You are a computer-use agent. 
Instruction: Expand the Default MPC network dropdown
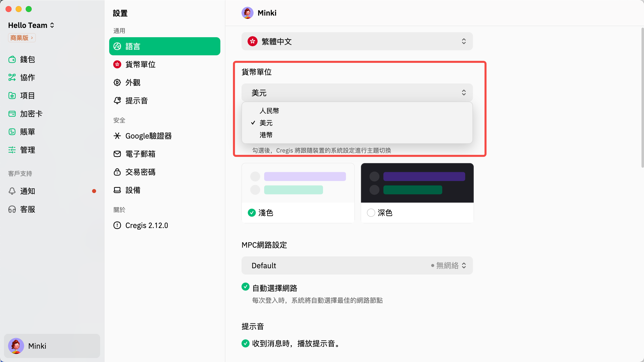pyautogui.click(x=357, y=265)
